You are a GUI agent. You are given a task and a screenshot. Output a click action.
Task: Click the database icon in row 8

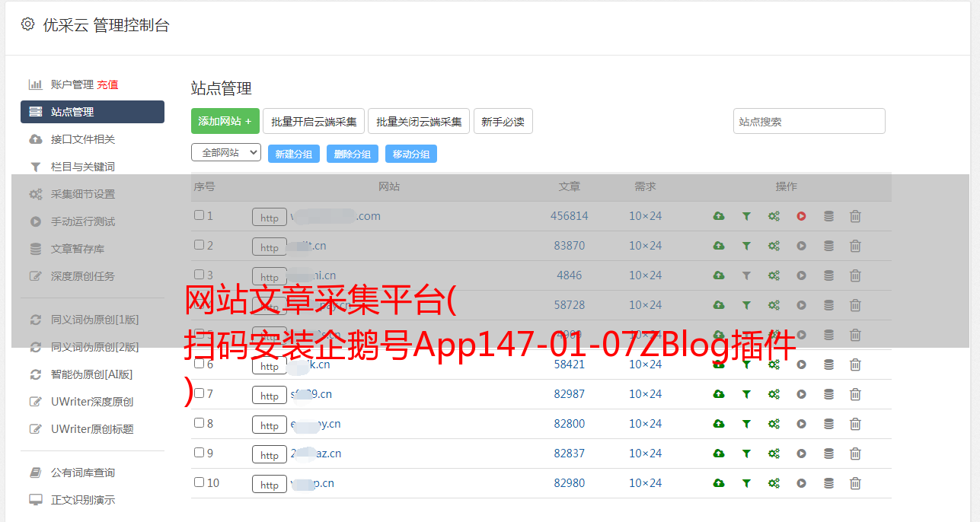tap(828, 424)
